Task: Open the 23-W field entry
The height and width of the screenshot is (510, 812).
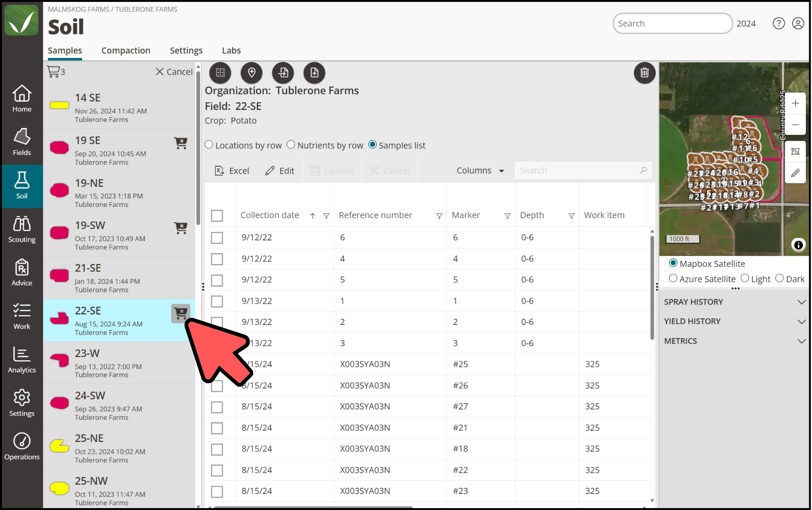Action: (x=119, y=363)
